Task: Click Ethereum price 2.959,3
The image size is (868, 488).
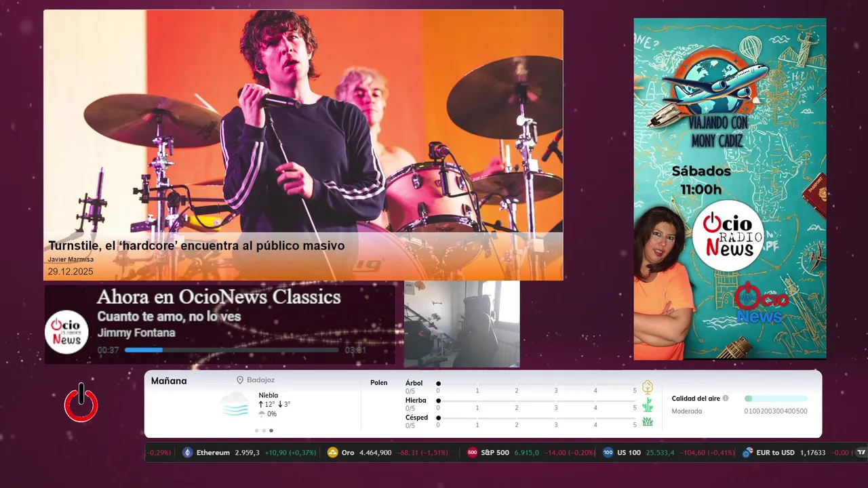Action: point(248,453)
